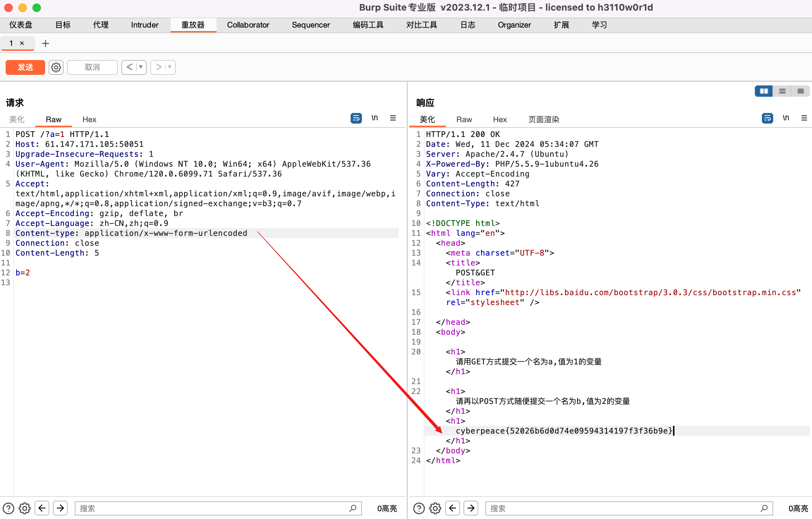Image resolution: width=812 pixels, height=519 pixels.
Task: Send the request with 发送 button
Action: point(25,67)
